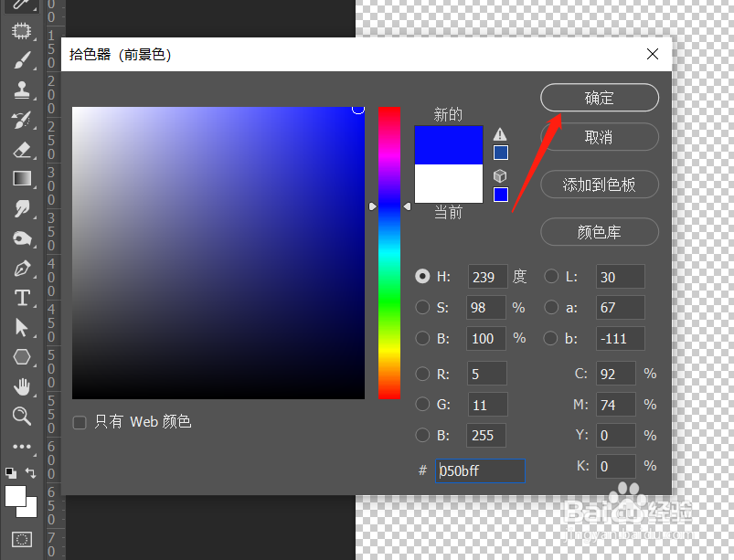The height and width of the screenshot is (560, 734).
Task: Select the Sponge tool
Action: (x=22, y=238)
